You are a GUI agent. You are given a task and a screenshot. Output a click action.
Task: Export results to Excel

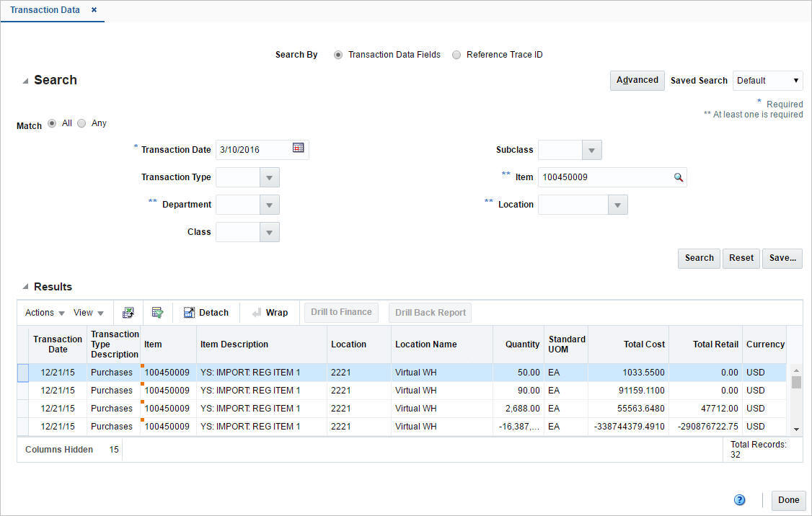coord(128,312)
